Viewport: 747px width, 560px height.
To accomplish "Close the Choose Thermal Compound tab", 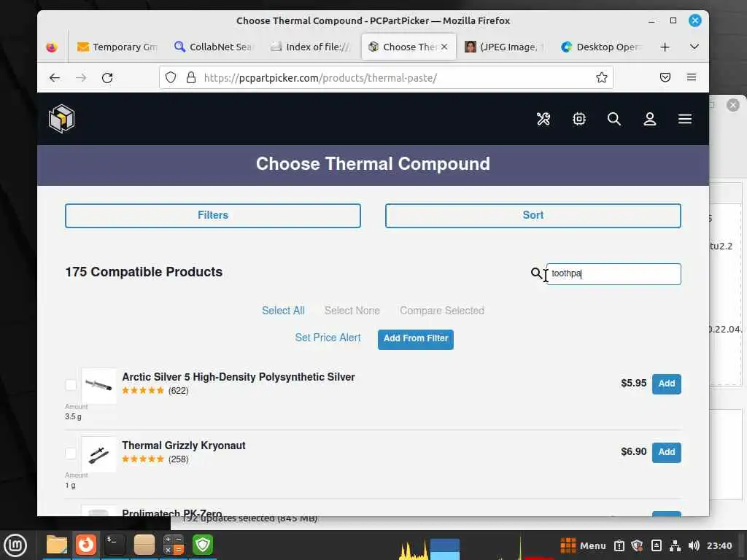I will coord(444,47).
